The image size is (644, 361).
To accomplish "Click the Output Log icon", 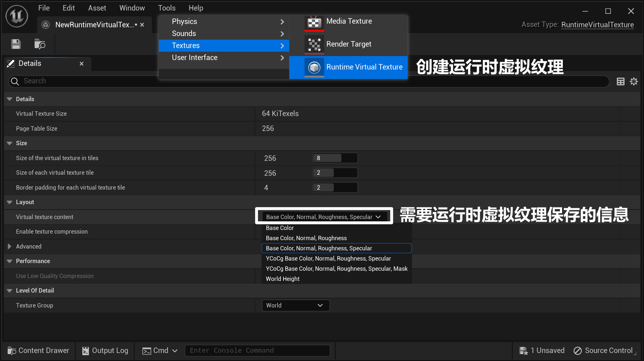I will (86, 351).
